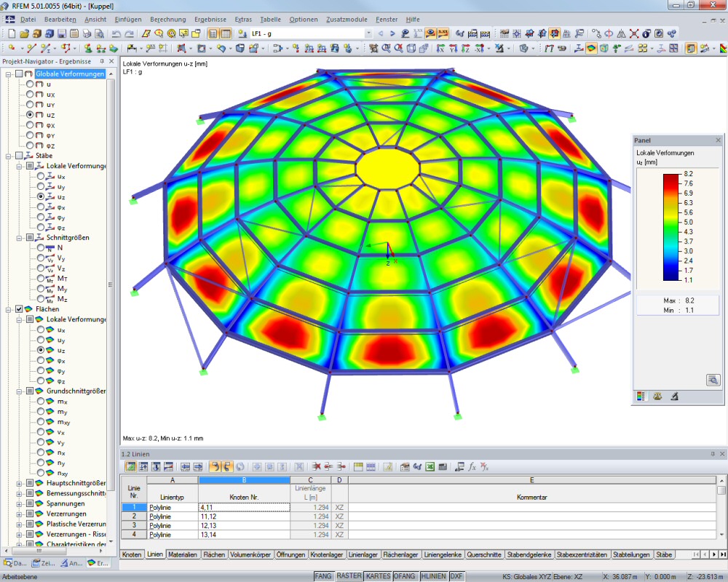Image resolution: width=728 pixels, height=582 pixels.
Task: Click the view in Z direction icon
Action: tap(466, 48)
